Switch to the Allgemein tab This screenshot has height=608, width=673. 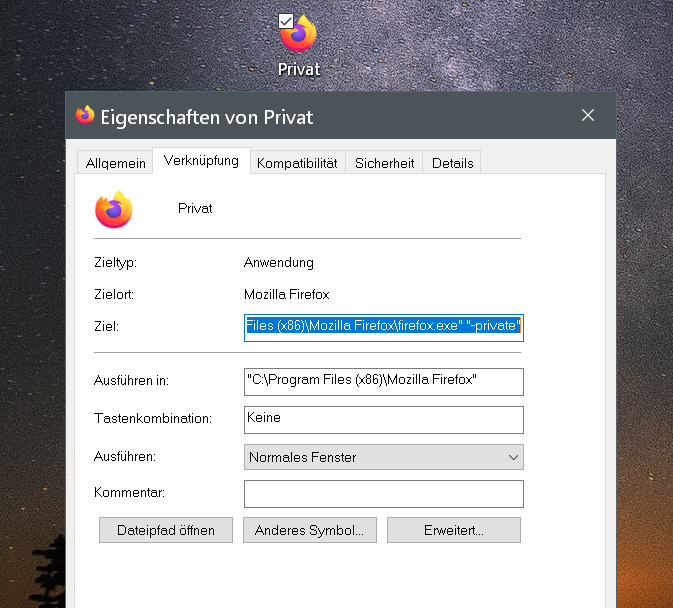(x=114, y=163)
